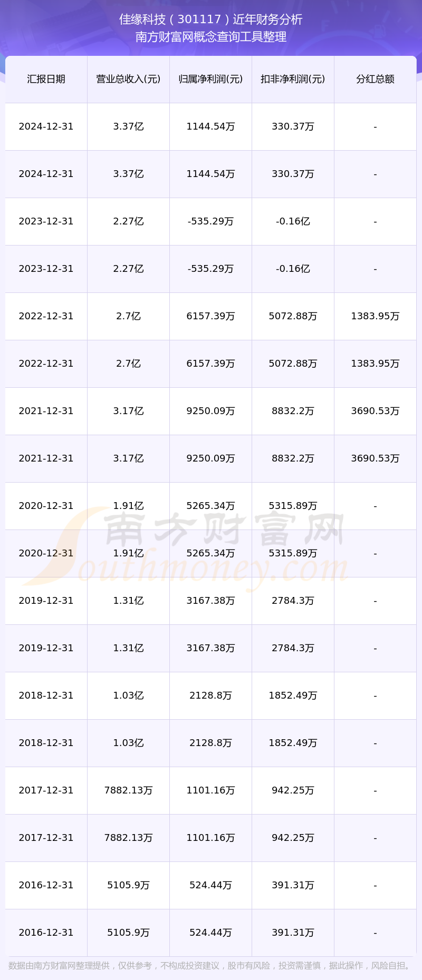This screenshot has width=422, height=980.
Task: Click the footer disclaimer text
Action: pos(211,965)
